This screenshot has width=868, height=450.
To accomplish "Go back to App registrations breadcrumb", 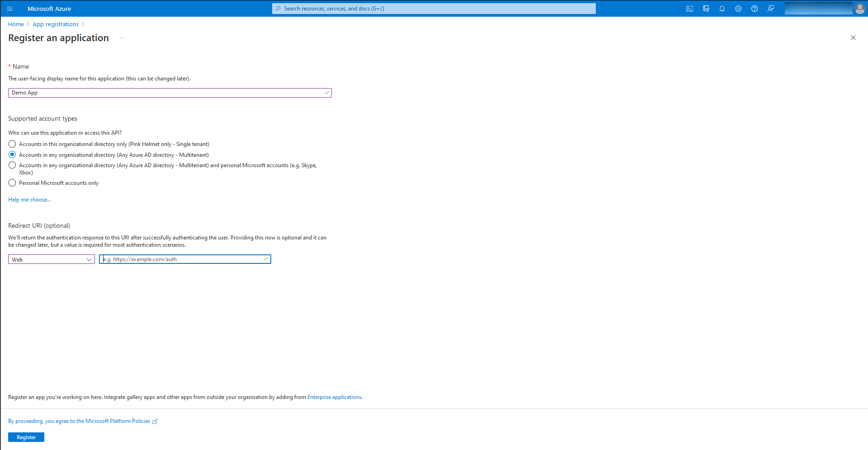I will pos(55,24).
